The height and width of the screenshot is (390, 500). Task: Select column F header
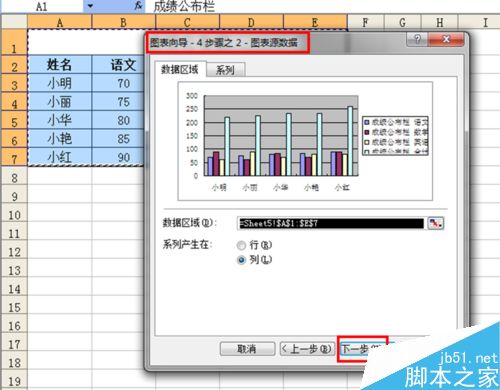[x=366, y=22]
